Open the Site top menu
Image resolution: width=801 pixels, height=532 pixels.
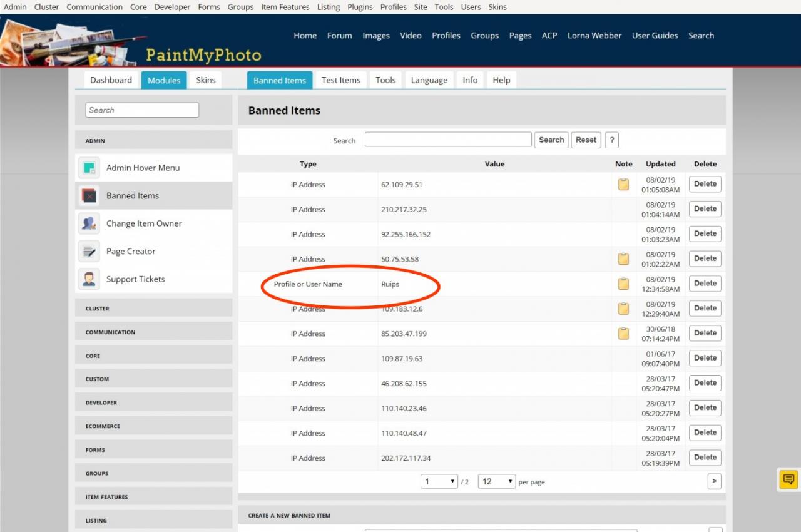click(x=421, y=7)
